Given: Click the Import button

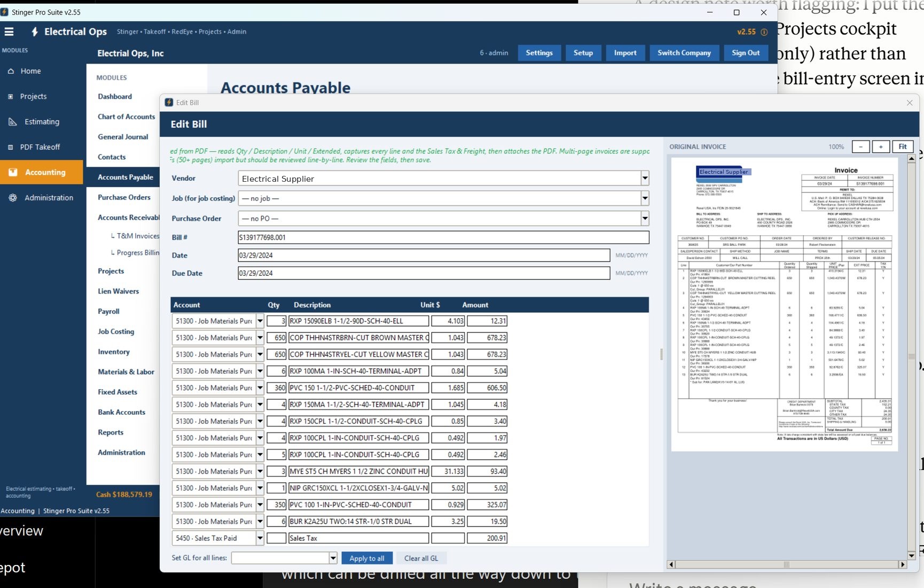Looking at the screenshot, I should (625, 53).
